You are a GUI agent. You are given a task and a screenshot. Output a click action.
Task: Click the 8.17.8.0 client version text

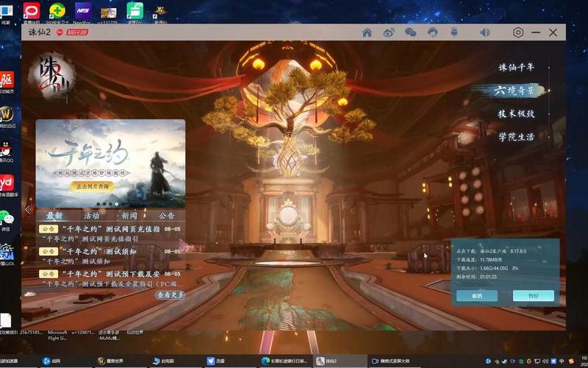pos(518,251)
